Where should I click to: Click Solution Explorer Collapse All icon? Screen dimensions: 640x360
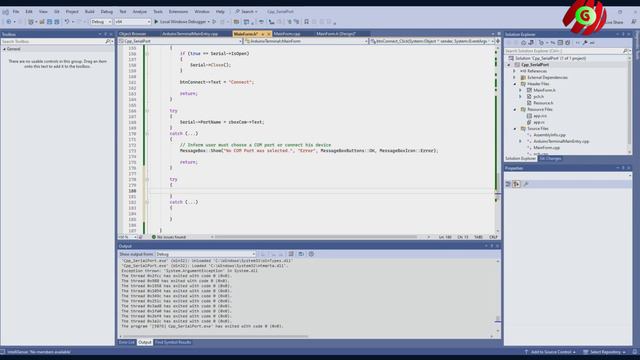[x=560, y=42]
